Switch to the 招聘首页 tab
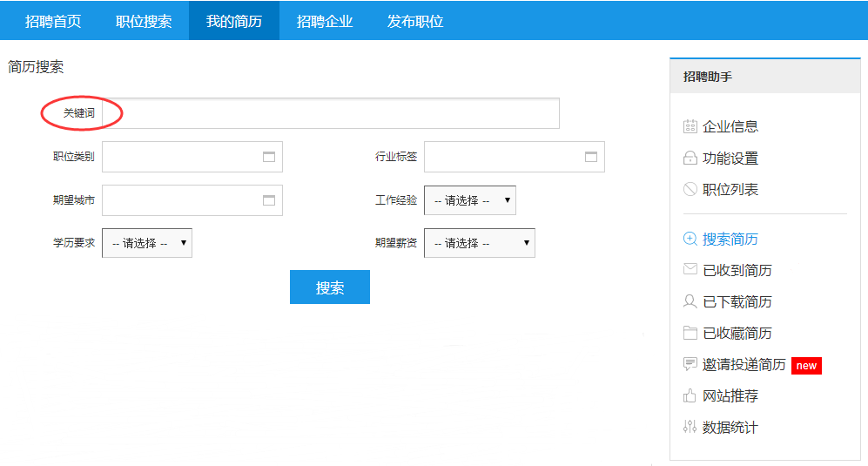The width and height of the screenshot is (868, 466). (x=53, y=21)
